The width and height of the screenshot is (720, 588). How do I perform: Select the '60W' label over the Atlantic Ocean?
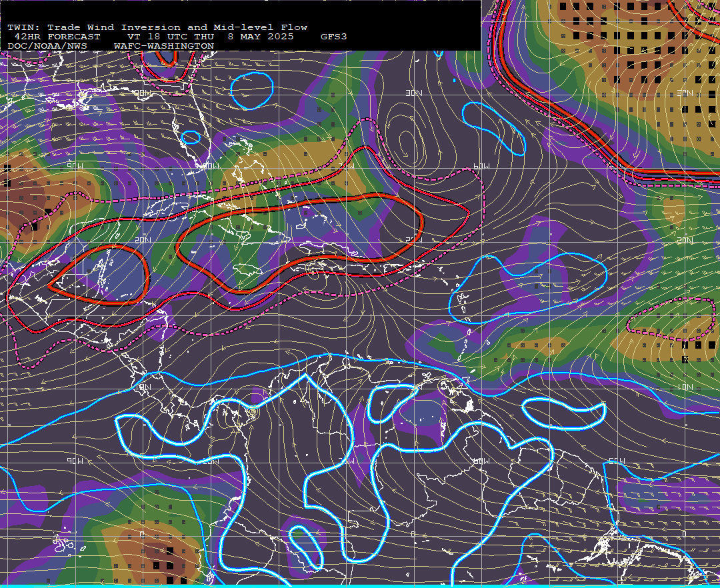tap(481, 166)
